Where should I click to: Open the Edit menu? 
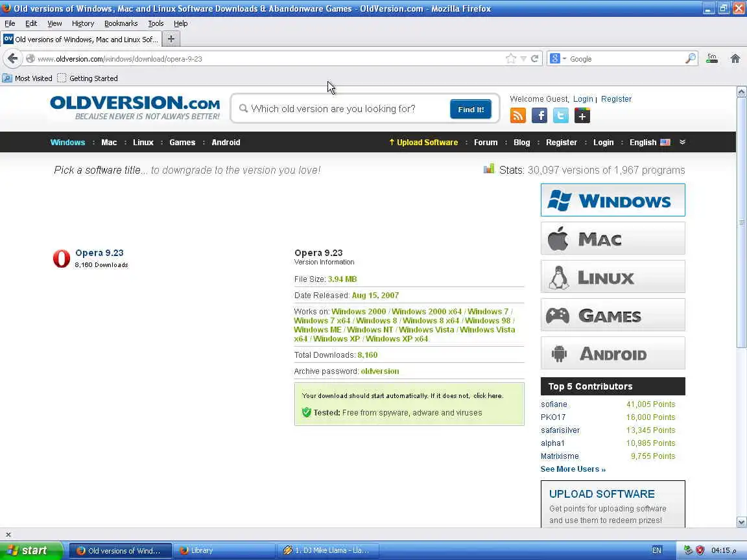tap(31, 23)
